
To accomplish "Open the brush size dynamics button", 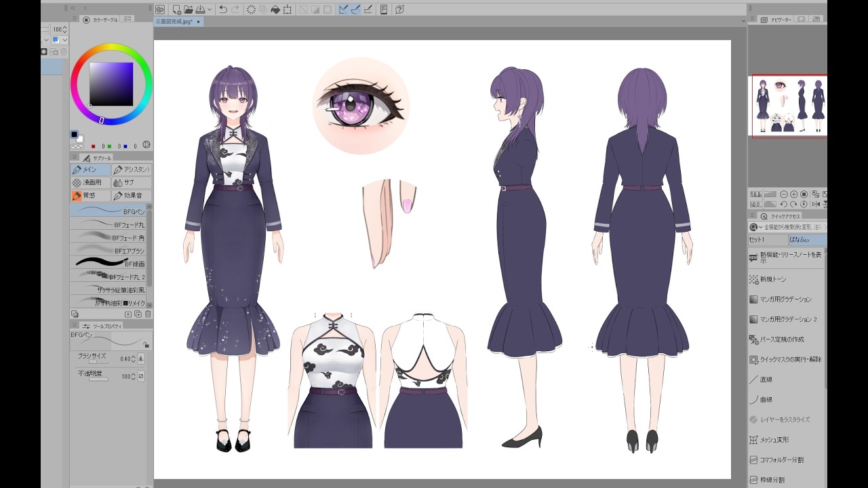I will tap(141, 359).
